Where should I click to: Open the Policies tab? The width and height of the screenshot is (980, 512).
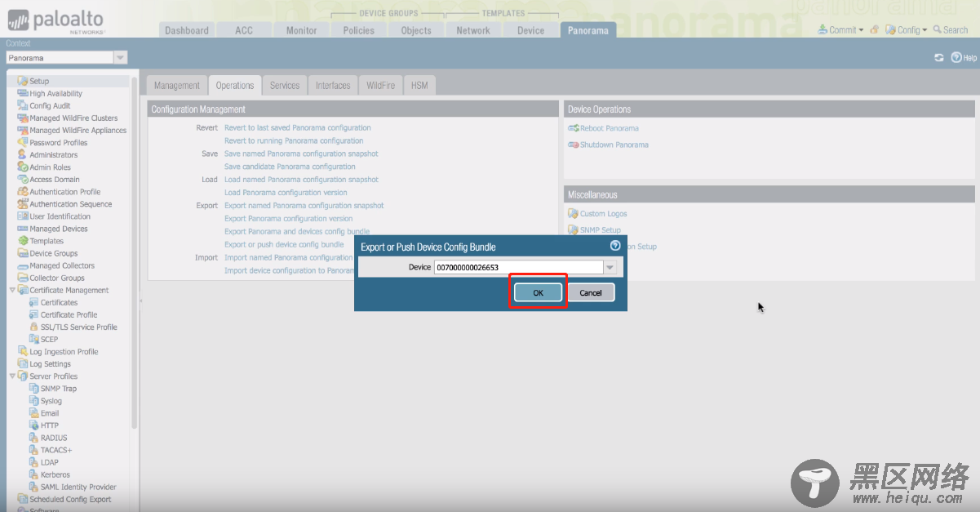tap(359, 30)
